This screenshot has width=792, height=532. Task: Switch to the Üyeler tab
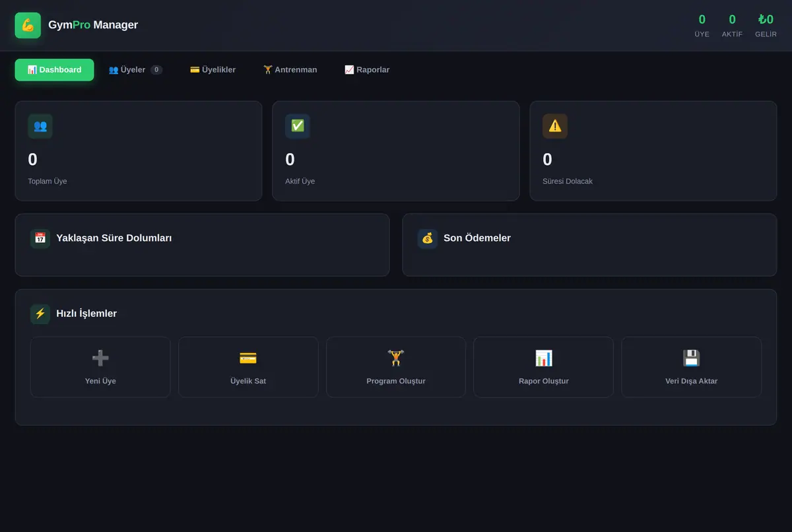coord(135,70)
